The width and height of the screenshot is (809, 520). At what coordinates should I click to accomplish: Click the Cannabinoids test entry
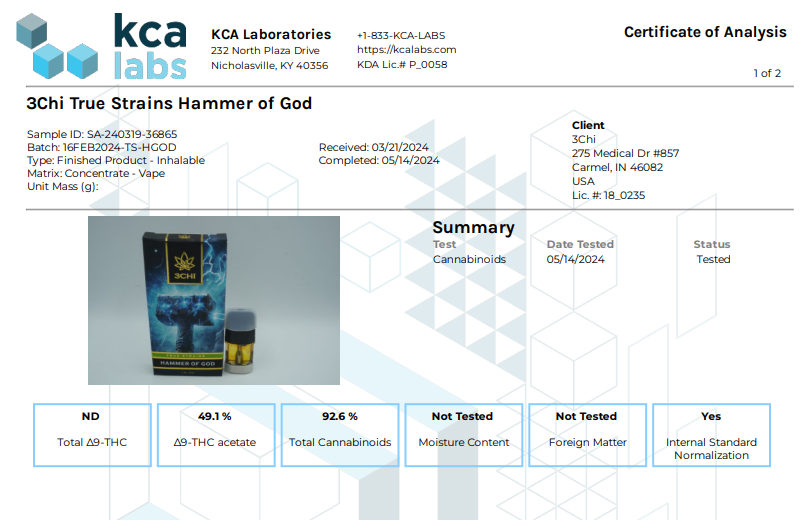click(x=469, y=259)
